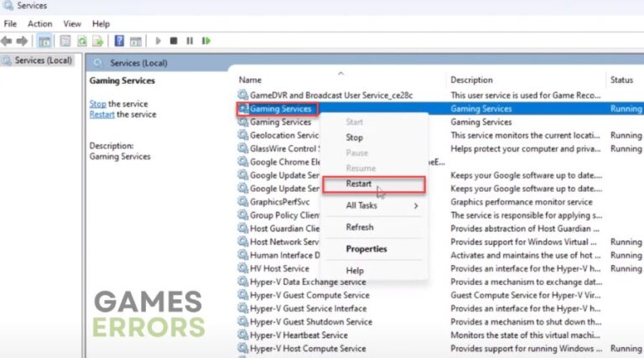Click the Stop the service link
Image resolution: width=644 pixels, height=358 pixels.
[x=97, y=103]
